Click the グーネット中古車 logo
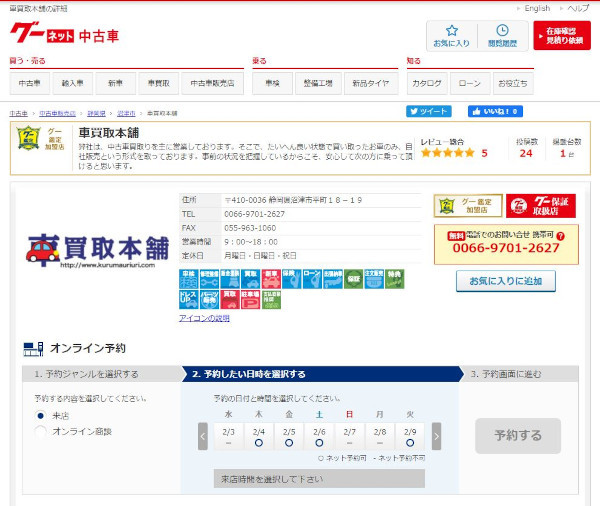 tap(66, 35)
